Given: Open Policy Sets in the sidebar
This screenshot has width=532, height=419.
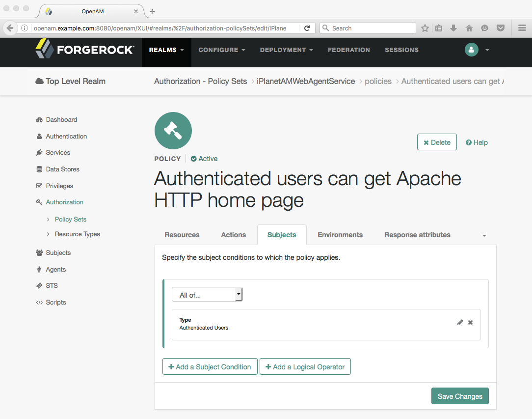Looking at the screenshot, I should tap(71, 220).
